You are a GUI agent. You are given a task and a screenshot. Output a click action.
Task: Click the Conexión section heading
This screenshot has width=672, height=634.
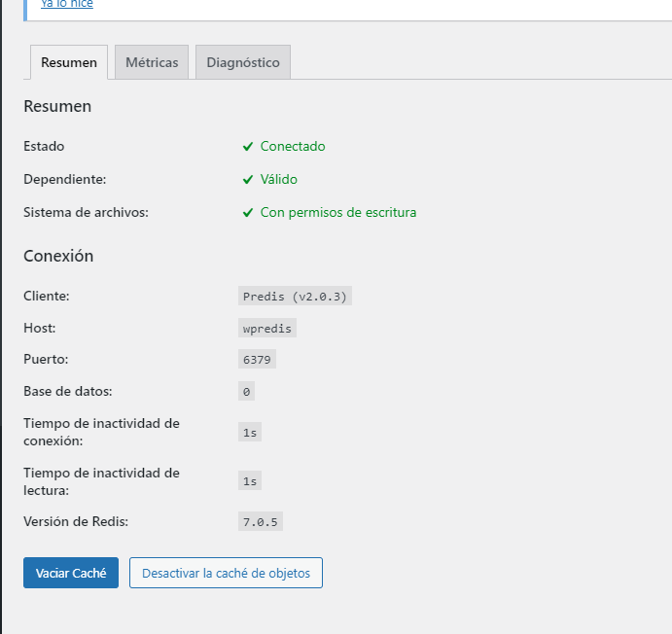[58, 257]
